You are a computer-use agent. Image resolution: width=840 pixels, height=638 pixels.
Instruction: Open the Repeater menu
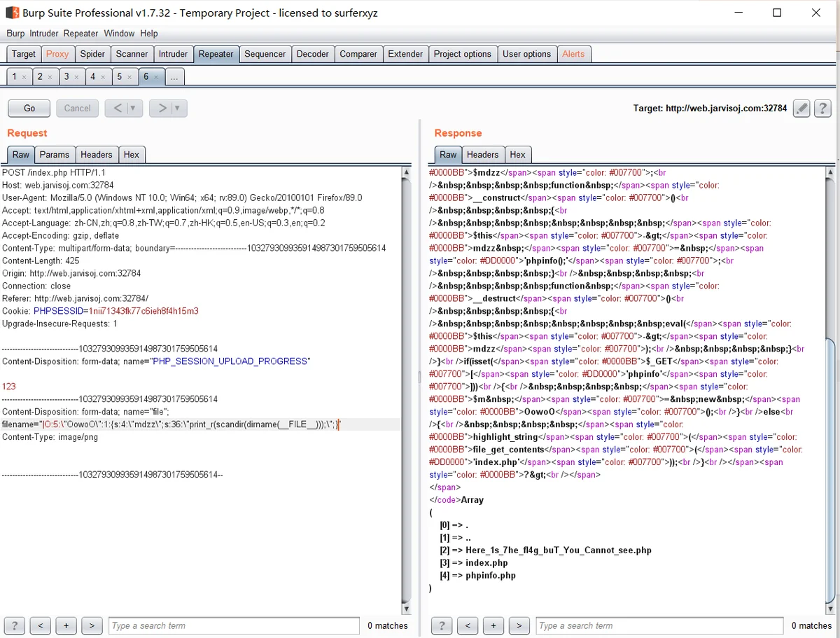[x=80, y=34]
